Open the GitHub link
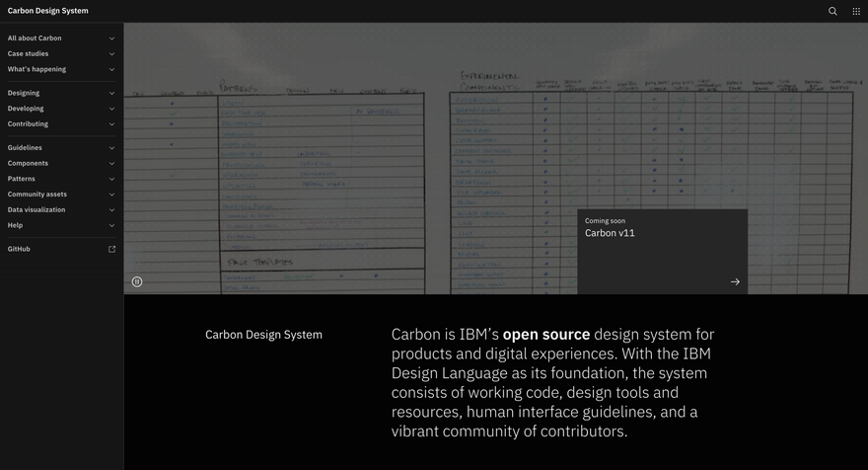The width and height of the screenshot is (868, 470). pyautogui.click(x=19, y=249)
